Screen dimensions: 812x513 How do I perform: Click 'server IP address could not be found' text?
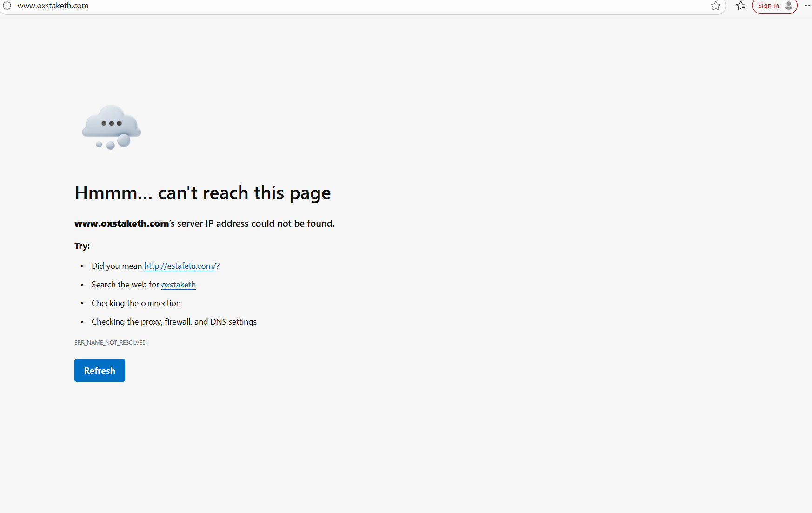(256, 224)
